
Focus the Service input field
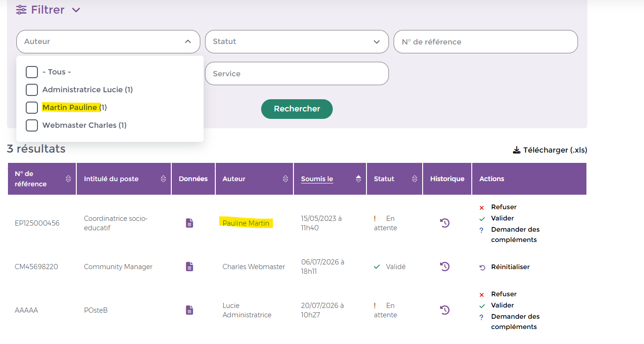click(x=297, y=73)
